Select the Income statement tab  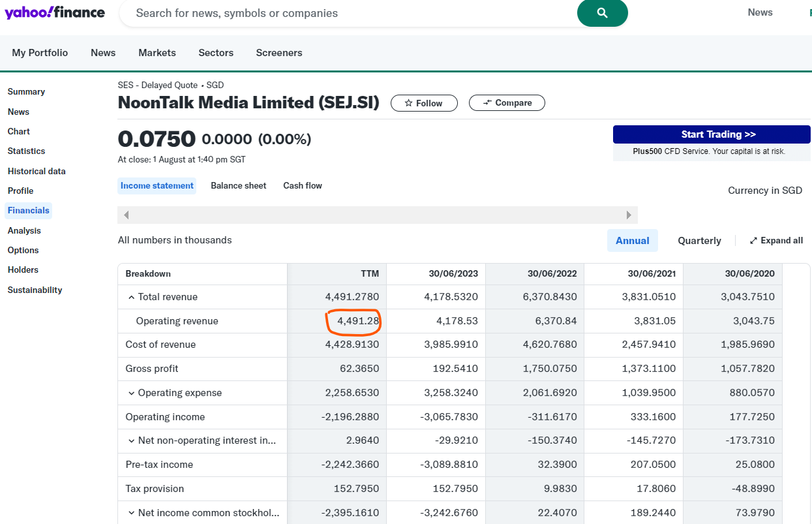157,186
